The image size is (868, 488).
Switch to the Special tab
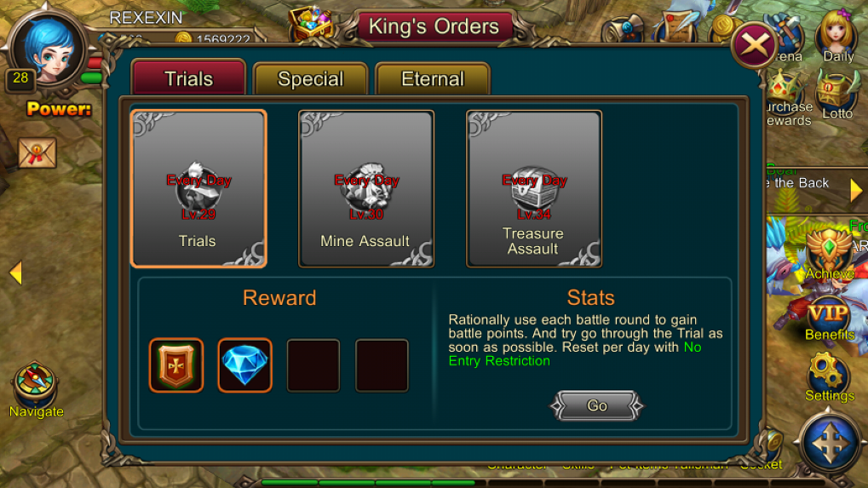(x=311, y=79)
